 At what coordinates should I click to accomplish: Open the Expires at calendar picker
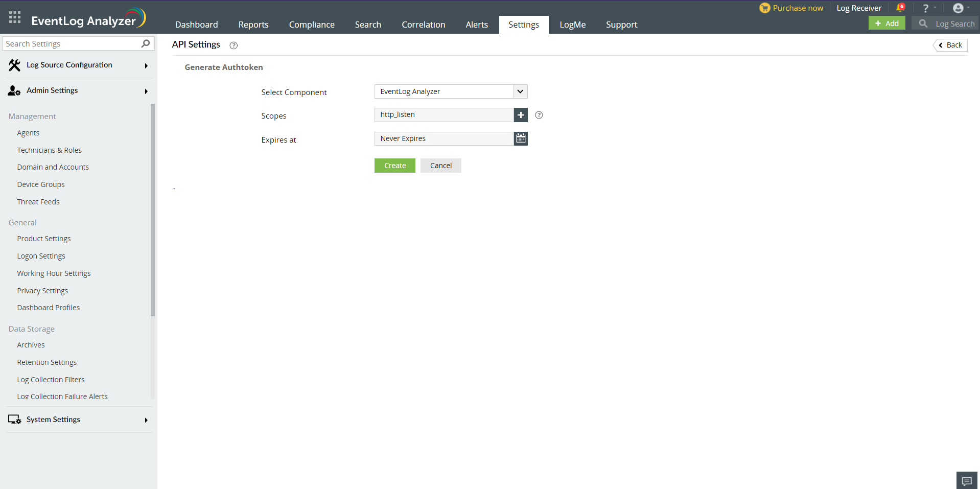(521, 138)
